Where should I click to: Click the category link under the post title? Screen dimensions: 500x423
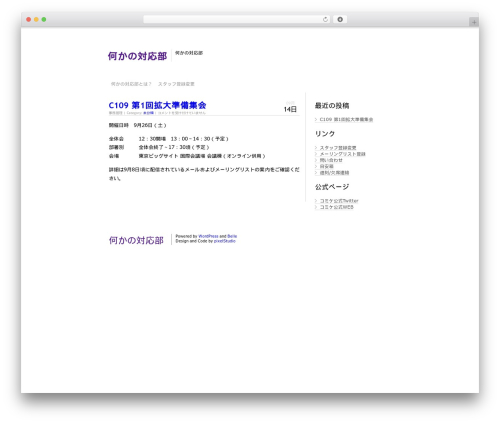pos(149,113)
